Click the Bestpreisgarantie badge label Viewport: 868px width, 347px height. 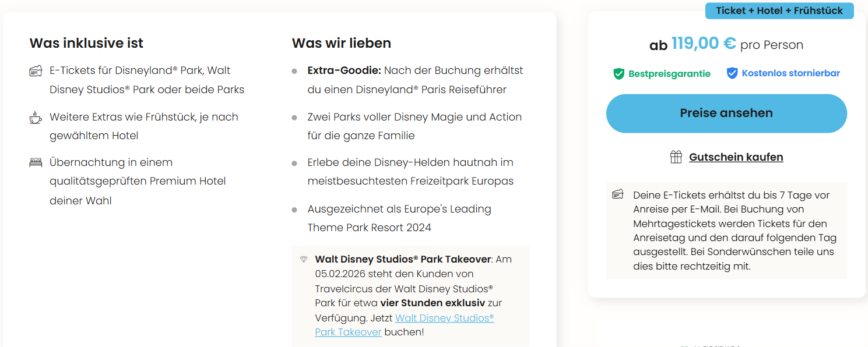click(x=668, y=73)
